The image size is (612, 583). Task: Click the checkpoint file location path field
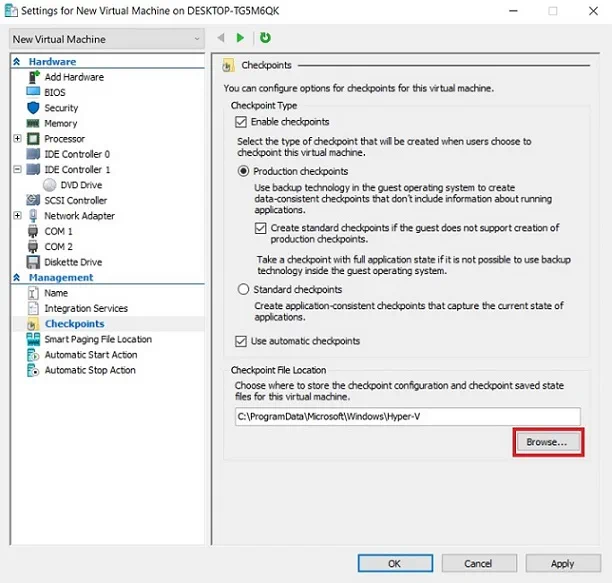[406, 416]
